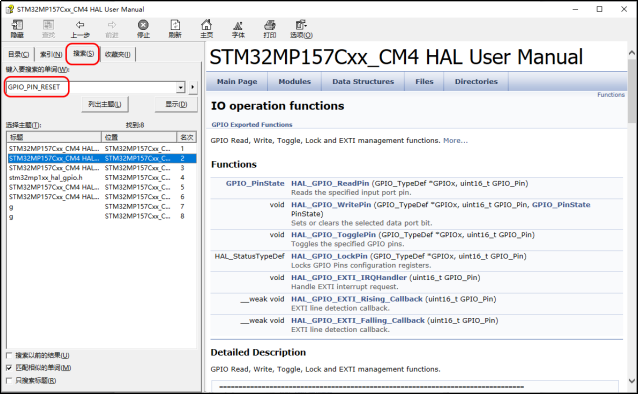The image size is (639, 395).
Task: Select the 搜索(S) search tab
Action: click(x=84, y=53)
